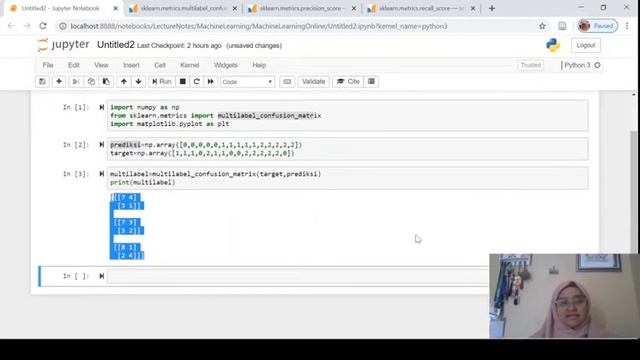Run the empty cell with its play icon
Image resolution: width=640 pixels, height=360 pixels.
(102, 276)
